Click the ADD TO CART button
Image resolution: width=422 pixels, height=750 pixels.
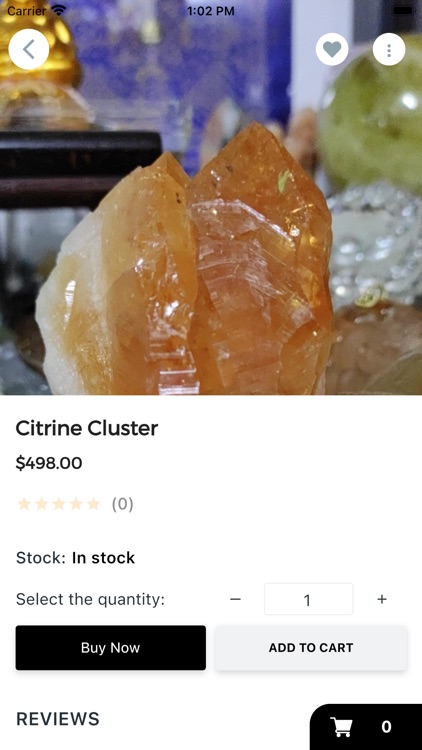tap(311, 648)
